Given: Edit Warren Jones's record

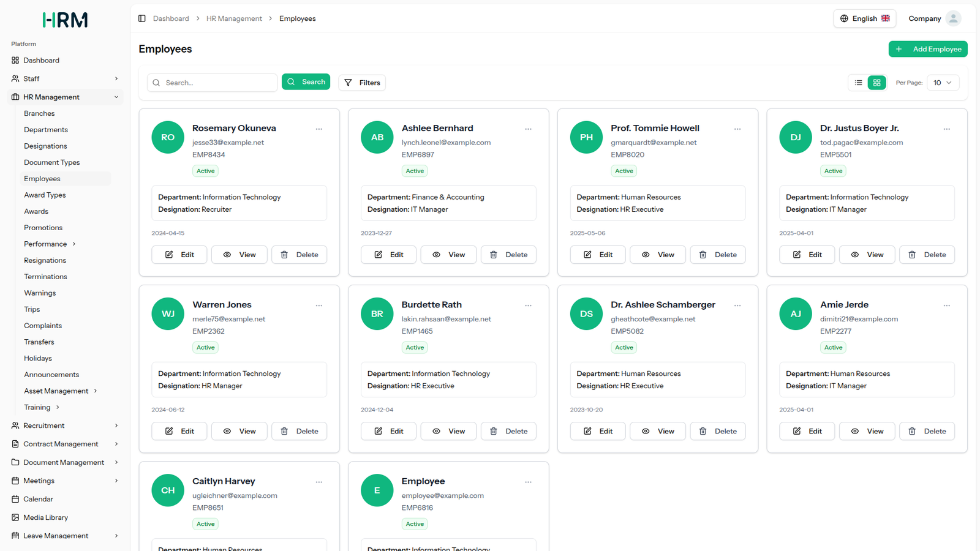Looking at the screenshot, I should [x=179, y=431].
